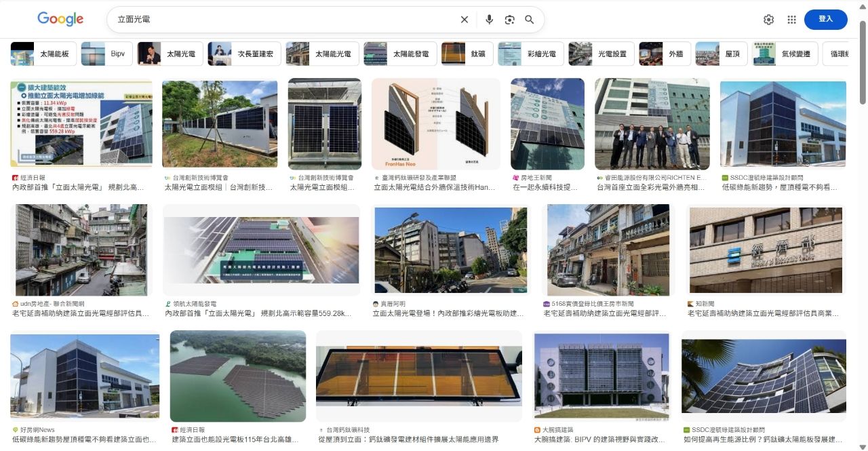Select the Bipv filter chip

(x=106, y=54)
